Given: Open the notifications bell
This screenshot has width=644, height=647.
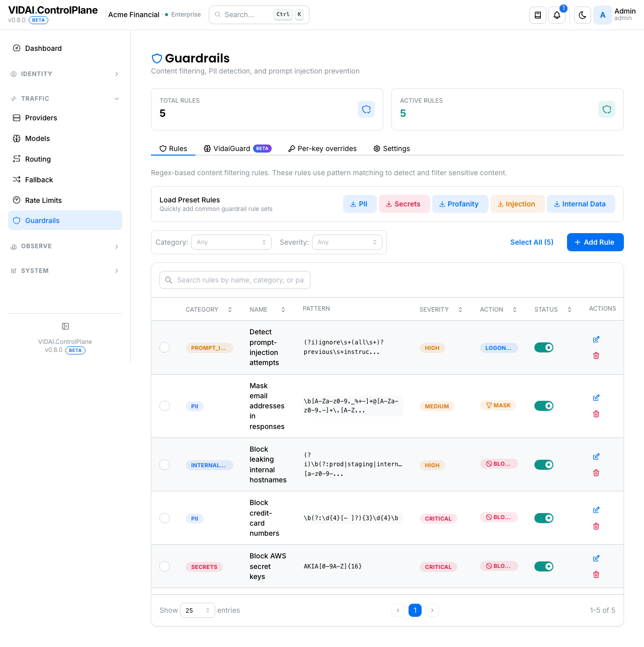Looking at the screenshot, I should tap(557, 15).
